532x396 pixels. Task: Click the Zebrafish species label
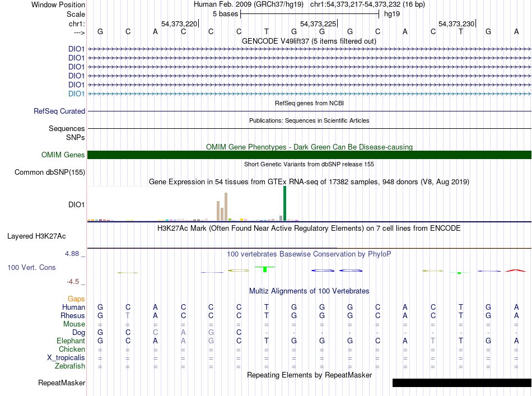(x=70, y=366)
